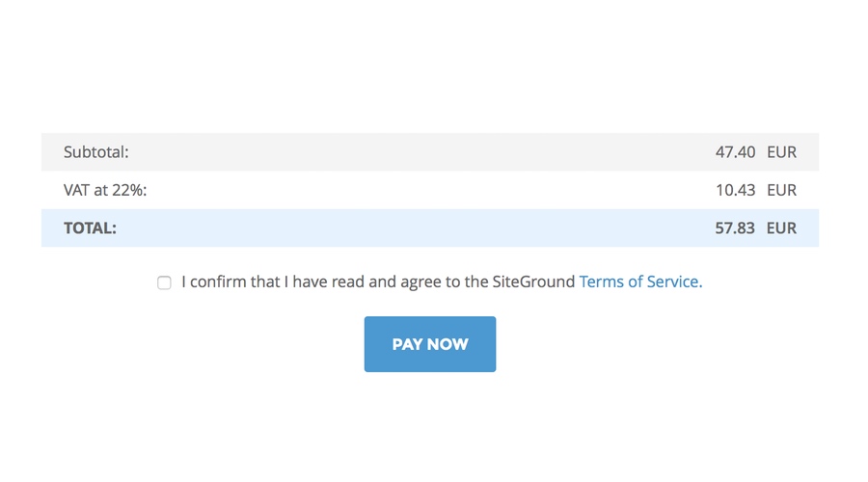Click the Subtotal label
Screen dimensions: 868x482
[95, 152]
